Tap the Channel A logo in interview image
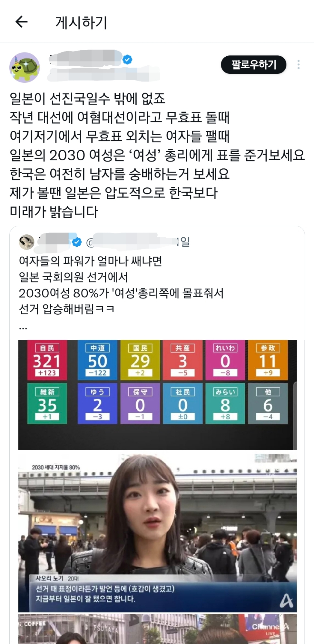 (x=286, y=600)
